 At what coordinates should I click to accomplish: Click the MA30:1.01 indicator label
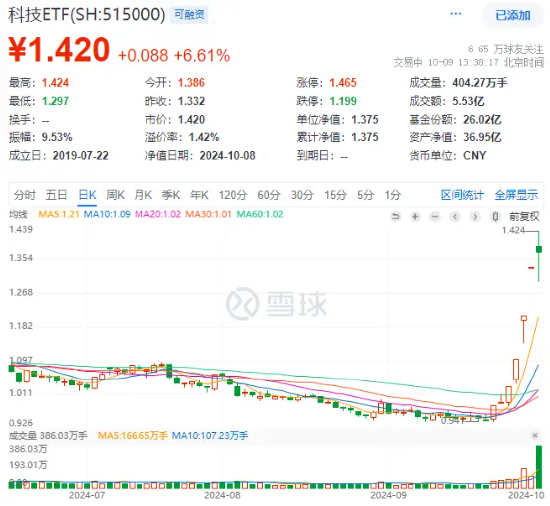pos(208,214)
